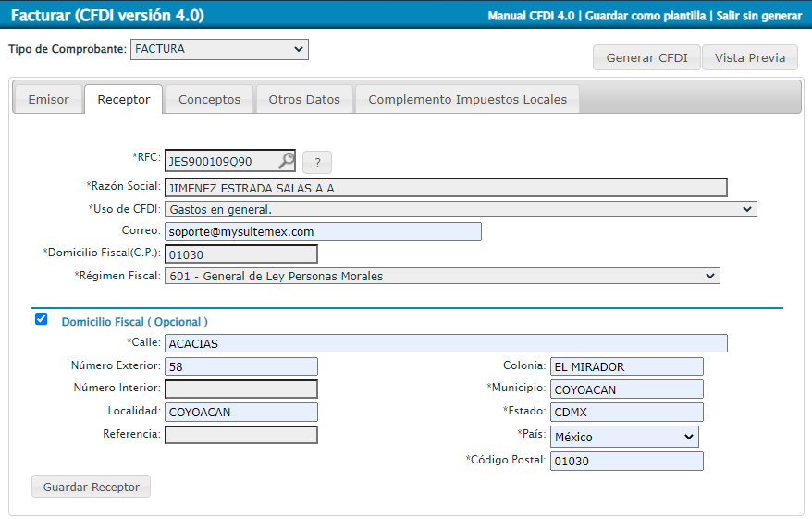Viewport: 812px width, 519px height.
Task: Open the Tipo de Comprobante dropdown
Action: click(219, 49)
